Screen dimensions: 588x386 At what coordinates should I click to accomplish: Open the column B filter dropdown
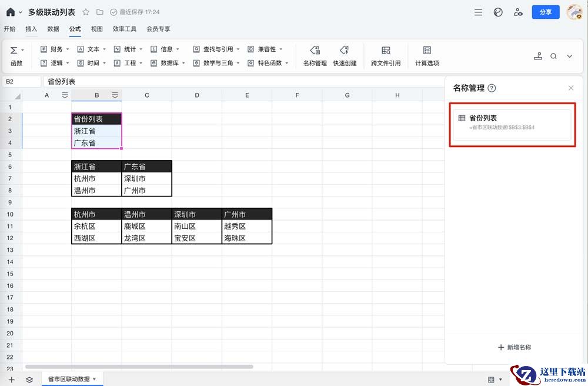pyautogui.click(x=115, y=95)
